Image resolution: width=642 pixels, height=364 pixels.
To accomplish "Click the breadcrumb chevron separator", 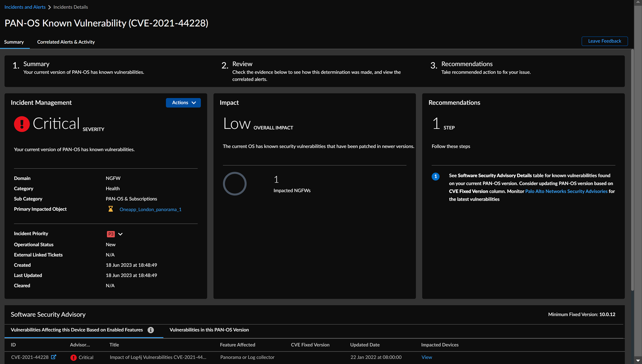I will click(50, 7).
